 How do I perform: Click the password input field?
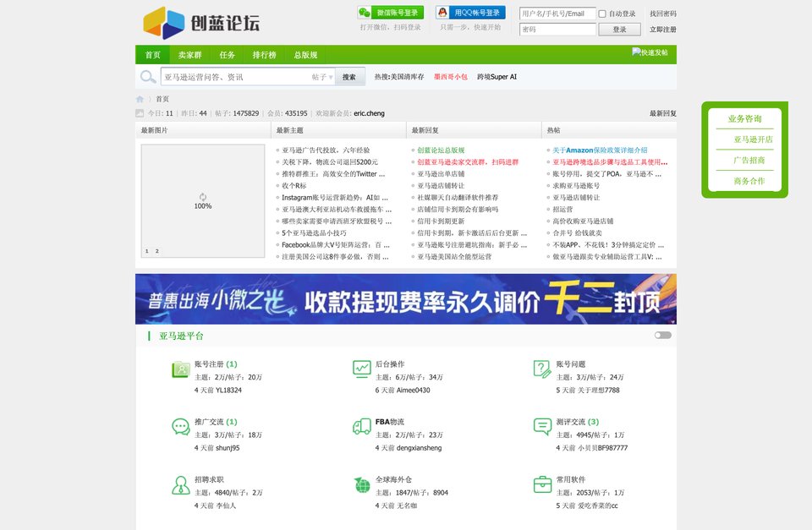(557, 30)
